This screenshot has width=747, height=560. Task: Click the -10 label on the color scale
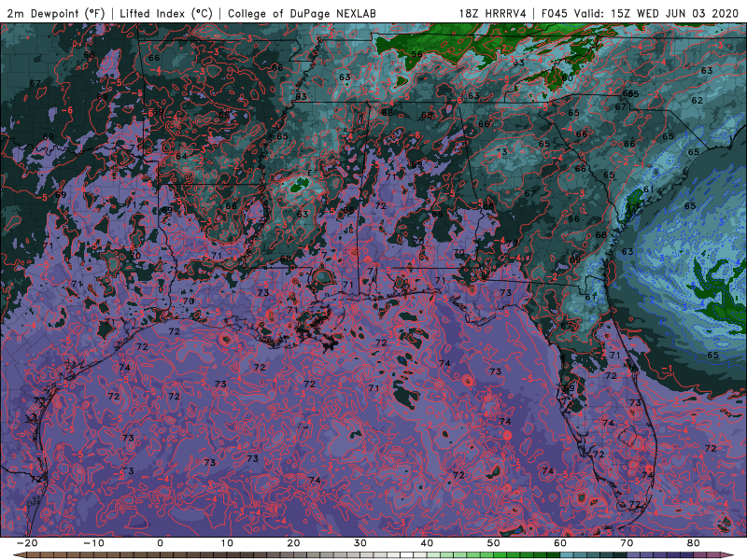[x=92, y=543]
